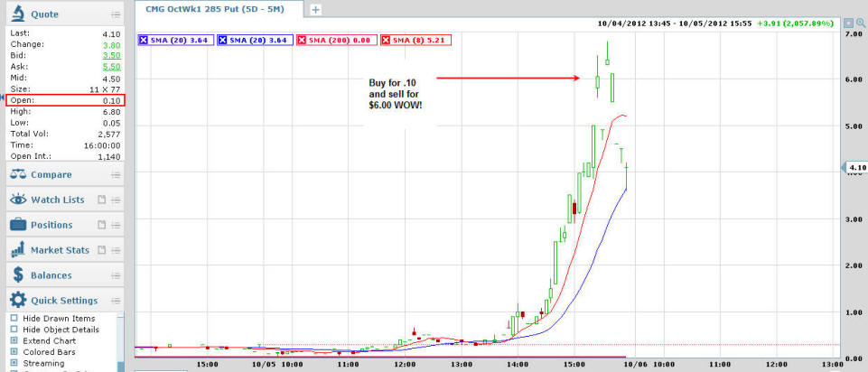Screen dimensions: 868x372
Task: Click the Total Vol value 2,577
Action: pyautogui.click(x=109, y=134)
